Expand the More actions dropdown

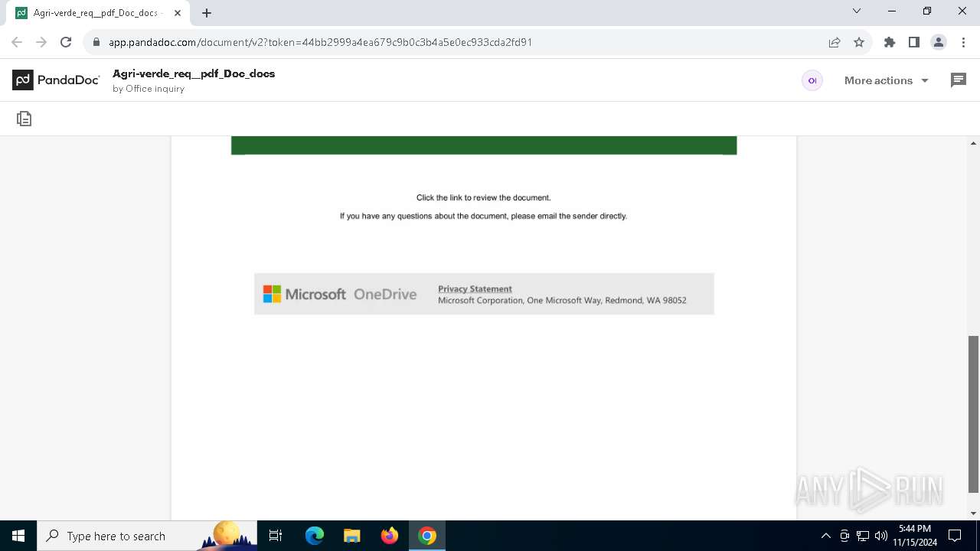(887, 80)
